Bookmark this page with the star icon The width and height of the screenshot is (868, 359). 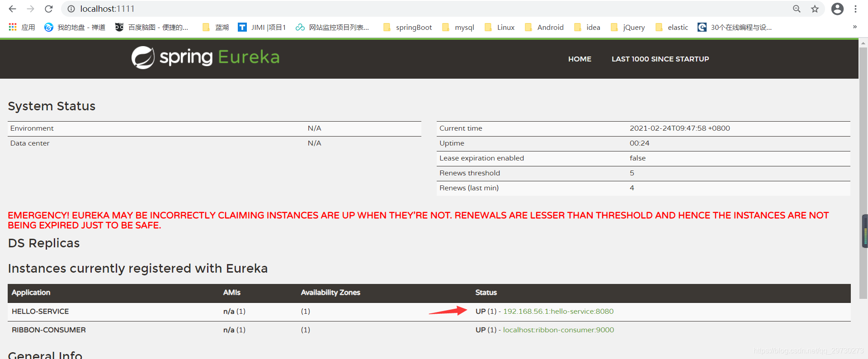(815, 9)
